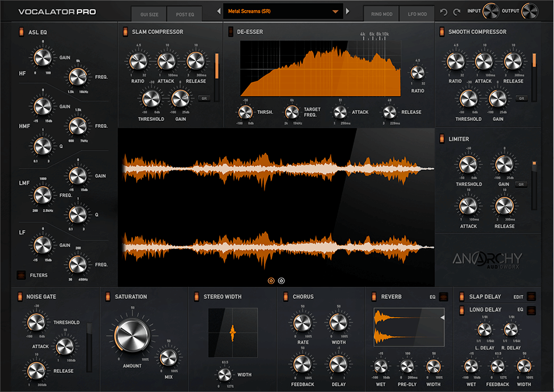Click the Anarchy Audioworx logo

click(487, 260)
